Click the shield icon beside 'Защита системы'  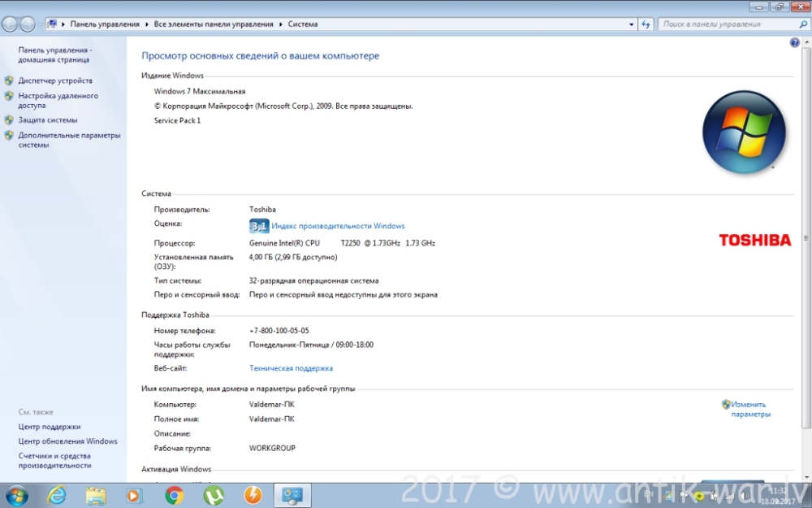(9, 119)
